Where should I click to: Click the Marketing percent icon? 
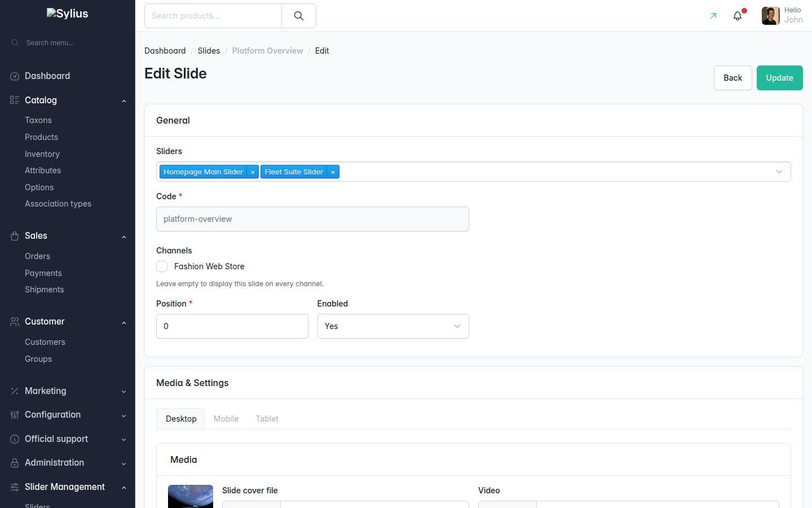(x=15, y=391)
